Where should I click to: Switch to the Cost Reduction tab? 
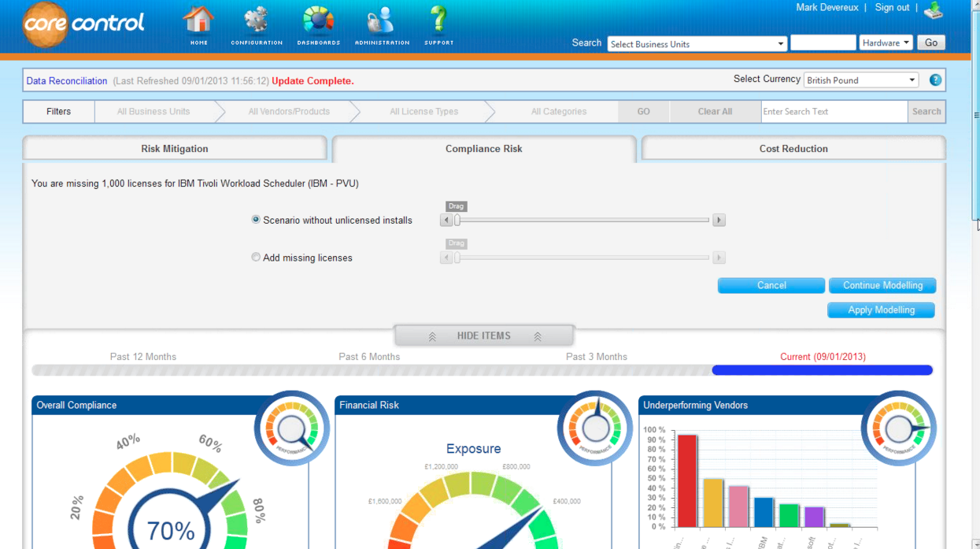click(793, 149)
